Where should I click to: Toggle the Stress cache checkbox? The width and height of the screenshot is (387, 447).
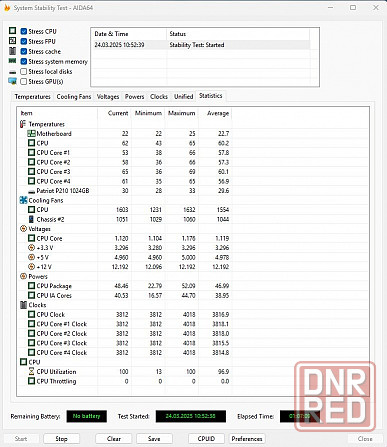point(24,51)
